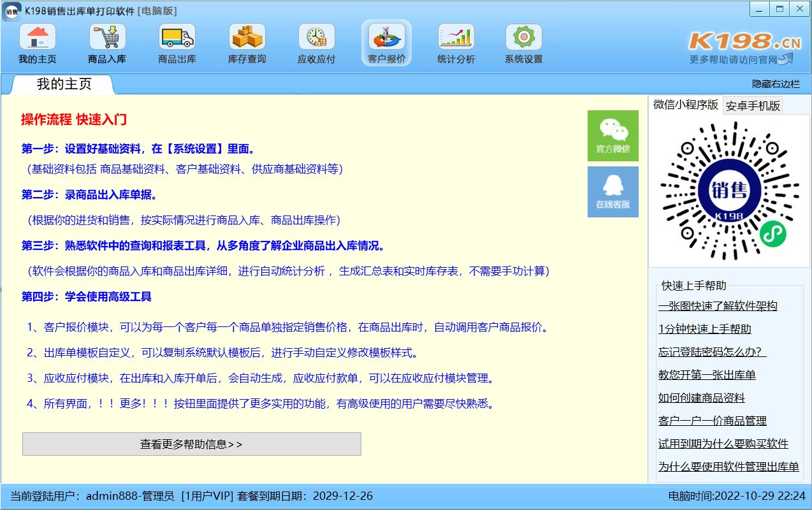Switch to 安卓手机版 tab
Viewport: 812px width, 510px height.
coord(753,106)
